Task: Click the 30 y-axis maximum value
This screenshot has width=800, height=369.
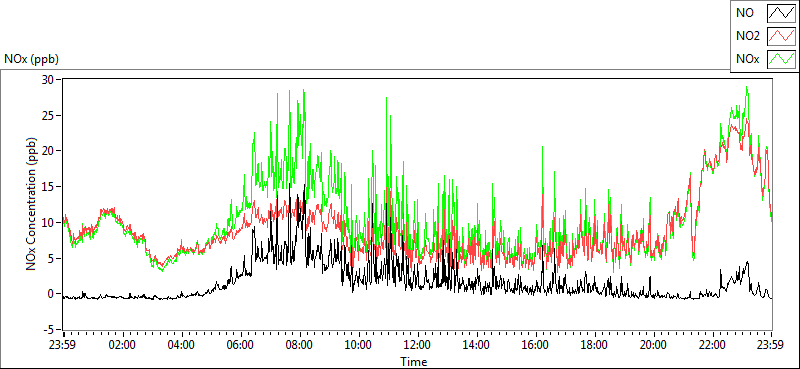Action: [x=49, y=80]
